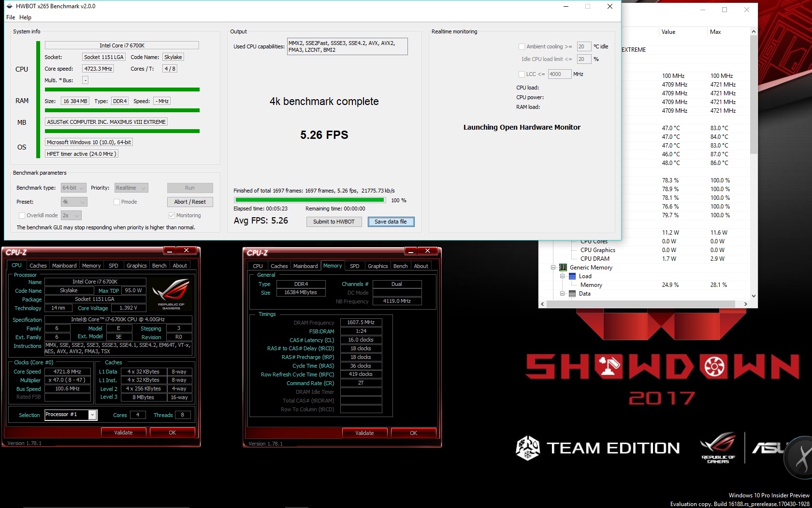The image size is (812, 508).
Task: Open Benchmark type 64-bit dropdown
Action: pyautogui.click(x=73, y=188)
